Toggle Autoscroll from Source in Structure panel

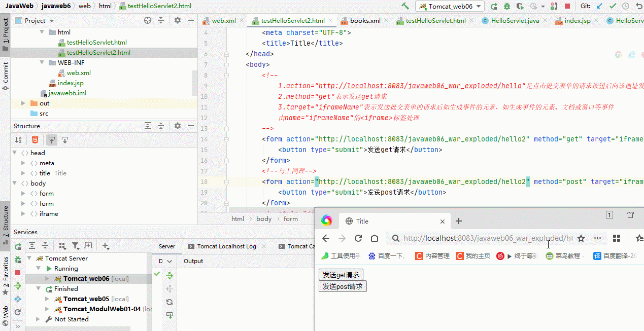click(64, 140)
